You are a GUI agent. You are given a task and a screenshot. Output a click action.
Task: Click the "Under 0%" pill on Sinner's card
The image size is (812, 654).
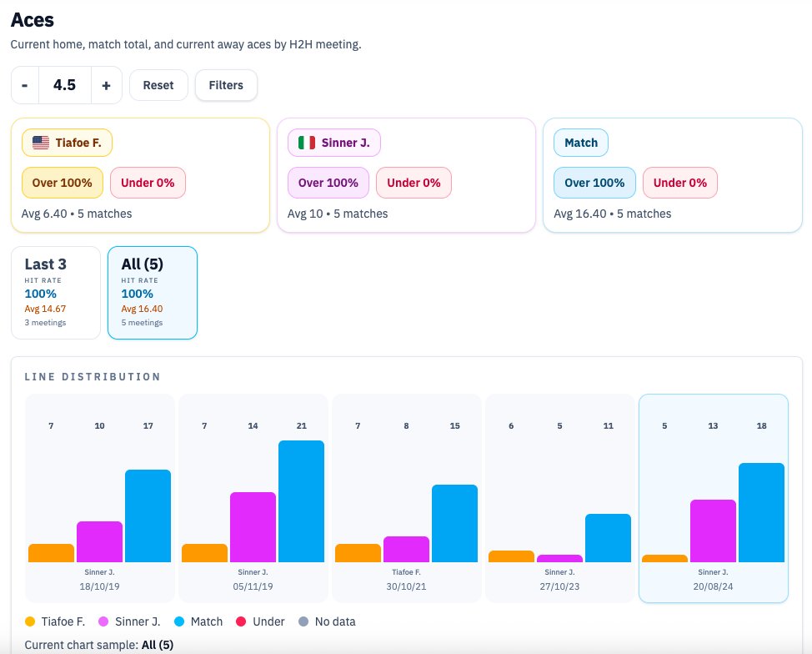414,183
